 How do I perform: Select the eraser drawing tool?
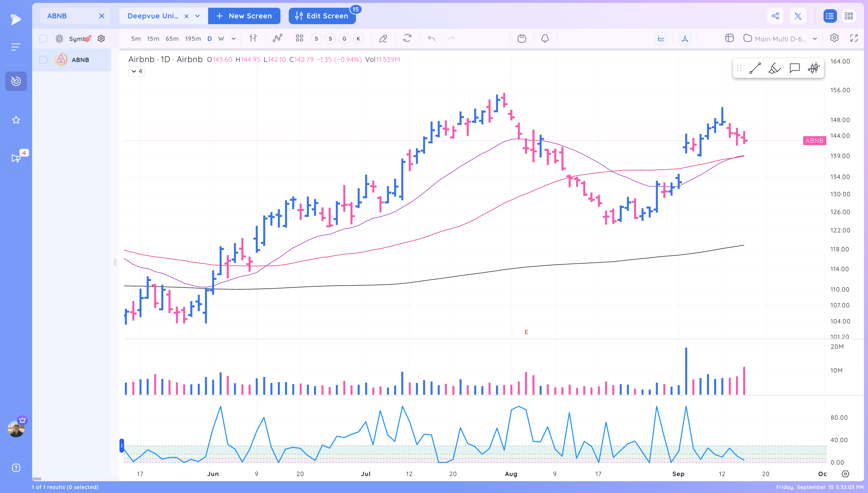tap(383, 38)
